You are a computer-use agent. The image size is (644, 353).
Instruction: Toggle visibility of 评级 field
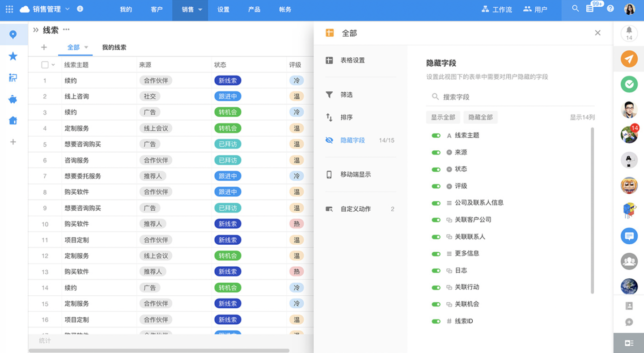coord(436,186)
